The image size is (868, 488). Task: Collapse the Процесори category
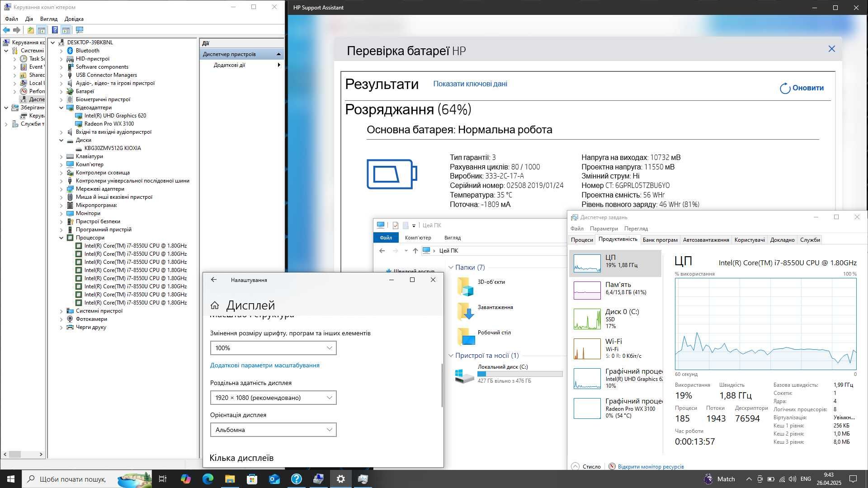[61, 238]
